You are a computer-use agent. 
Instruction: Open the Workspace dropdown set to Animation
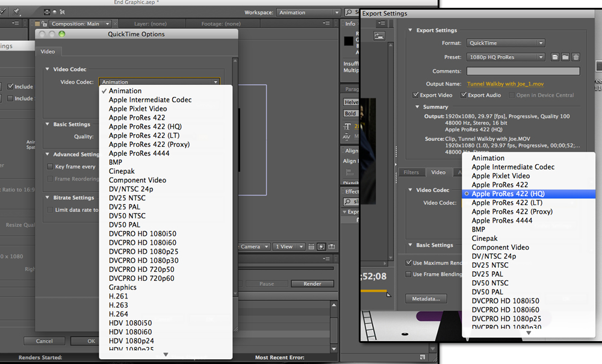(x=308, y=12)
